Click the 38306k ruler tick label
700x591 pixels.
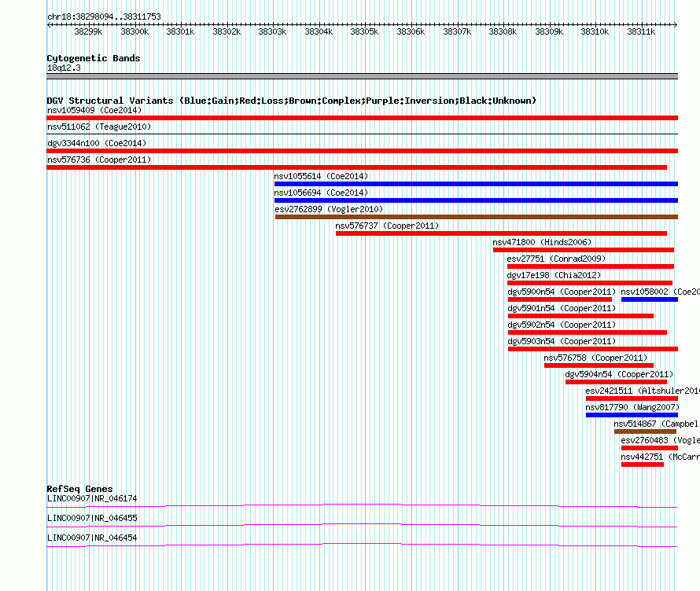(x=411, y=31)
